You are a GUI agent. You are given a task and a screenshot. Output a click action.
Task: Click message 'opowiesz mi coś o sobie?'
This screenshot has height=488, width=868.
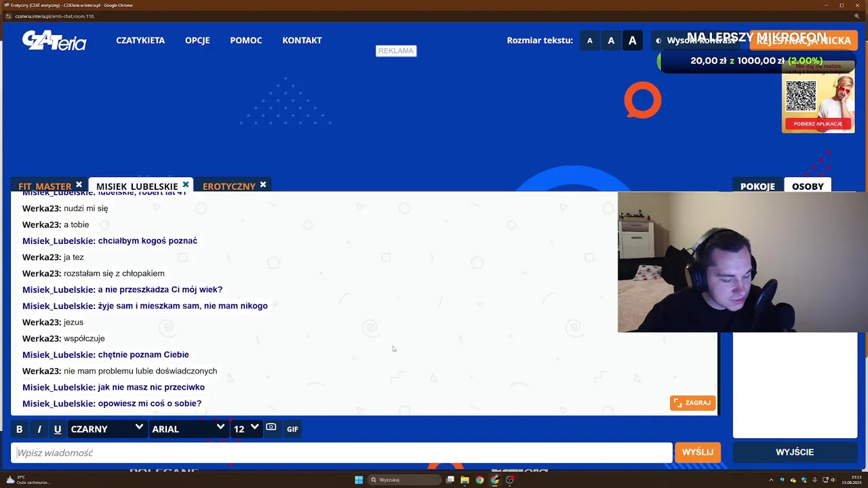point(150,403)
